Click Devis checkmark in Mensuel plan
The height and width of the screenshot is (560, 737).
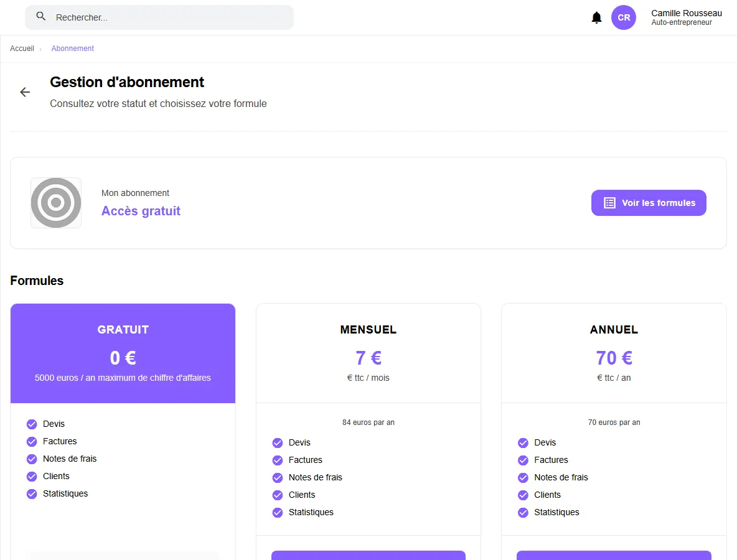pyautogui.click(x=278, y=443)
